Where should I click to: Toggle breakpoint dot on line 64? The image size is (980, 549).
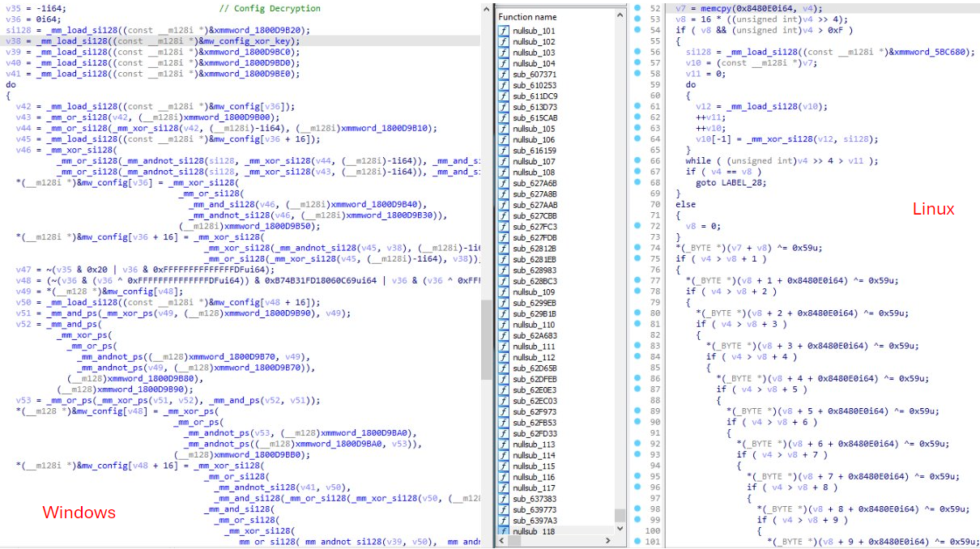[x=637, y=139]
